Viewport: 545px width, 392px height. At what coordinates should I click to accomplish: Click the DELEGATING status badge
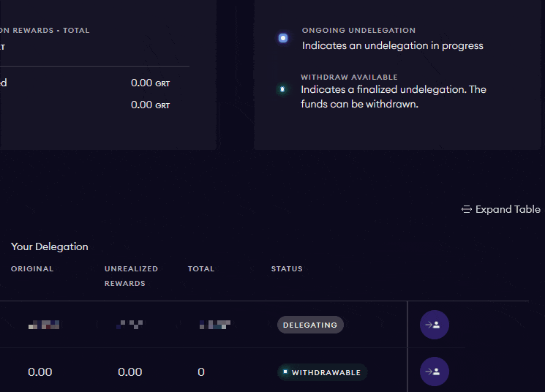tap(310, 325)
